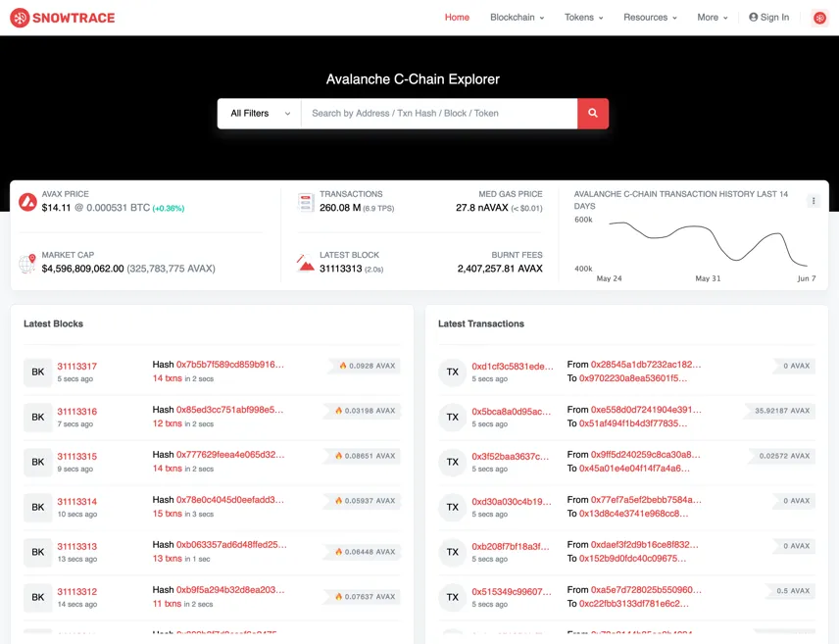The width and height of the screenshot is (839, 644).
Task: Open block 31113312
Action: (77, 591)
